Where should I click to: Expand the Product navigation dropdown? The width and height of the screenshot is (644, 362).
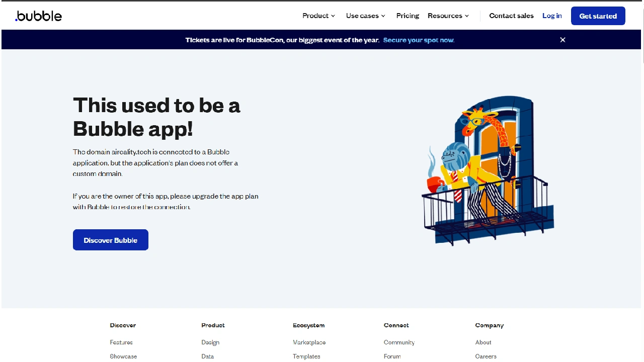318,16
